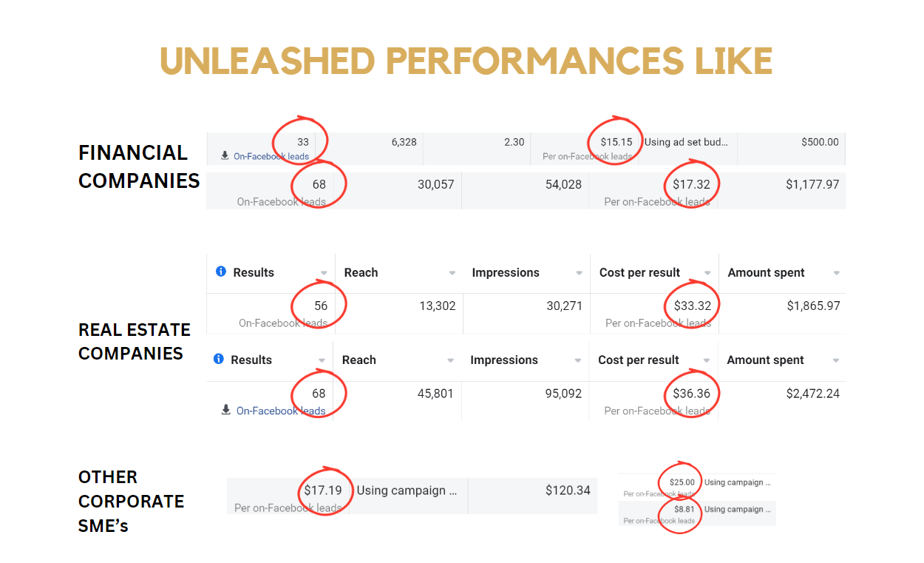The width and height of the screenshot is (924, 563).
Task: Expand first Cost per result dropdown
Action: [707, 273]
